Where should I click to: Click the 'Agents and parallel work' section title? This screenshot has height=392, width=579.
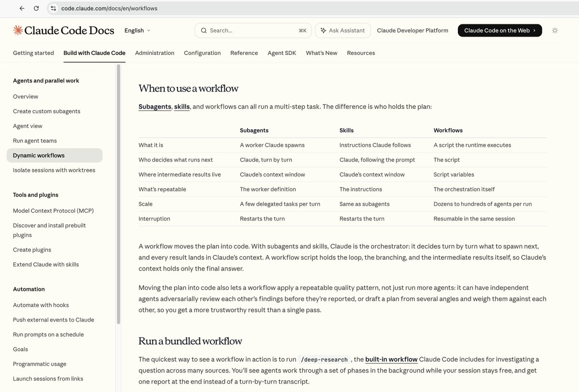point(46,81)
